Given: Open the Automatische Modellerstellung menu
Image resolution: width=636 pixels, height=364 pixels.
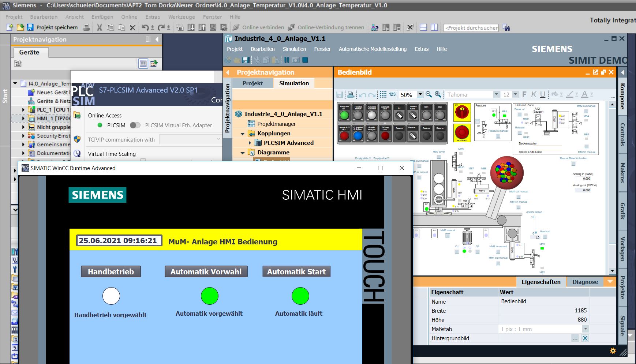Looking at the screenshot, I should pyautogui.click(x=373, y=49).
